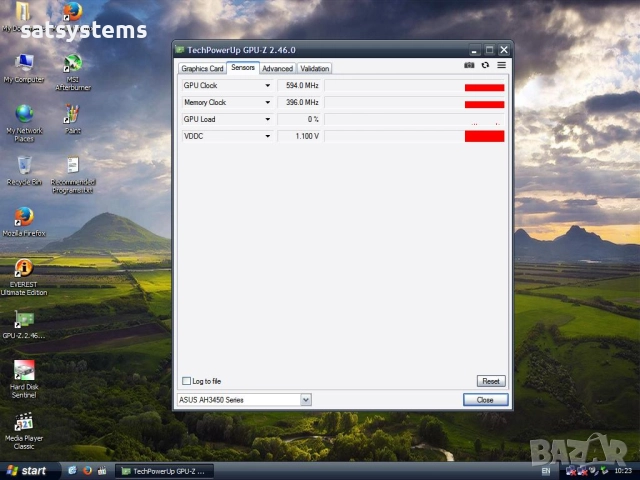Click the Reset button
The width and height of the screenshot is (640, 480).
coord(491,381)
